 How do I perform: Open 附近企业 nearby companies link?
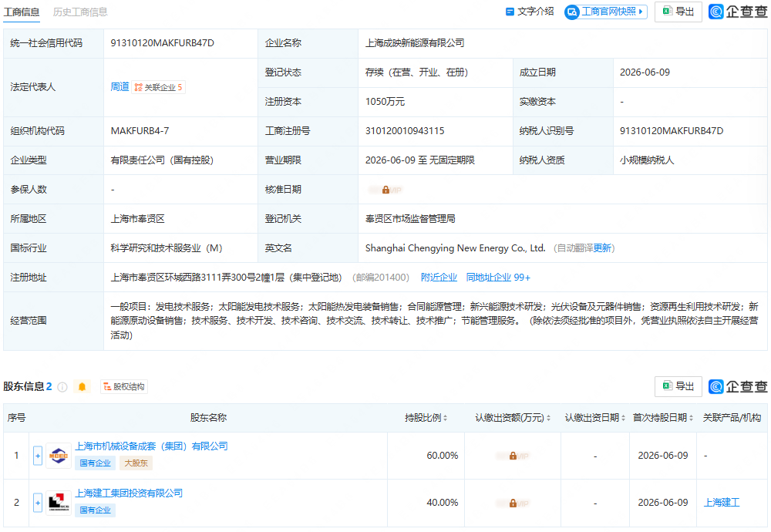point(439,278)
